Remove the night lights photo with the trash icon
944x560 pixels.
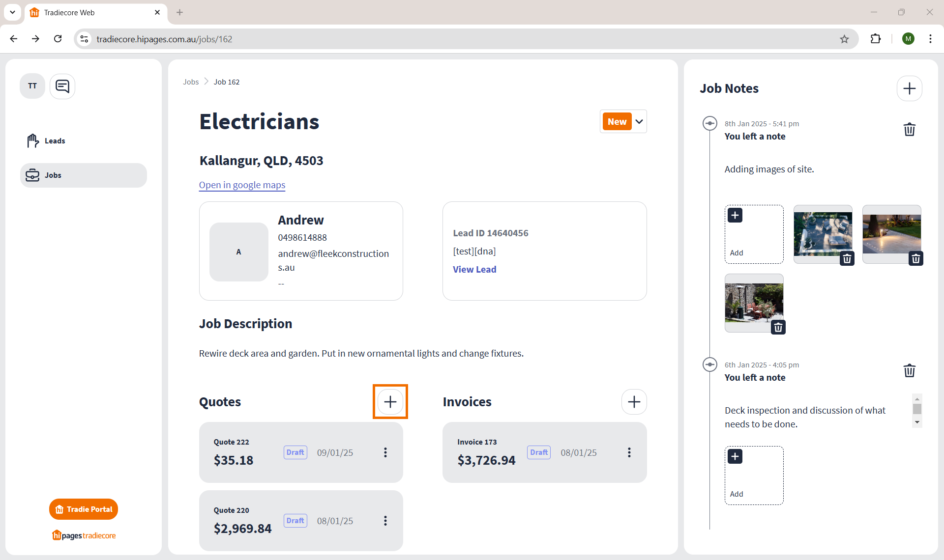tap(915, 258)
